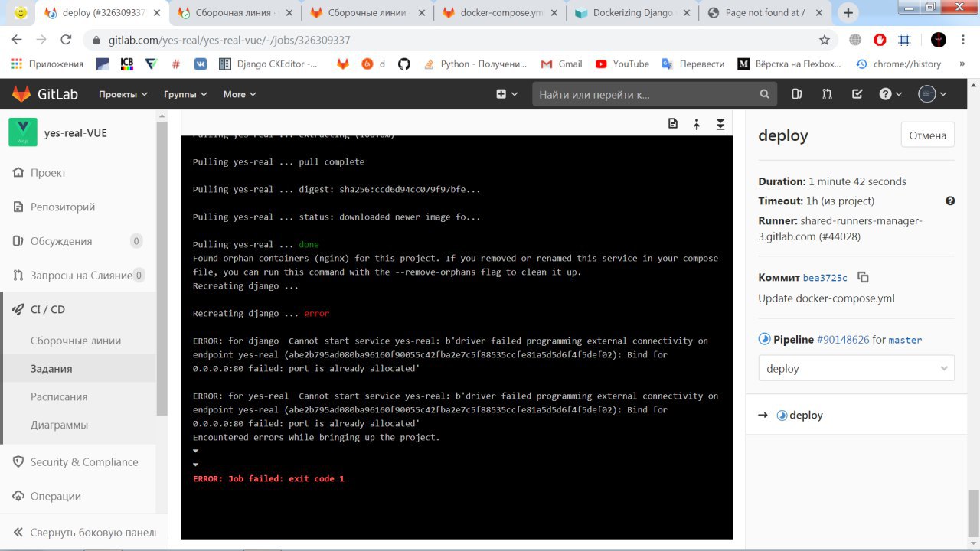This screenshot has width=980, height=551.
Task: Open the issues board icon in navbar
Action: coord(796,94)
